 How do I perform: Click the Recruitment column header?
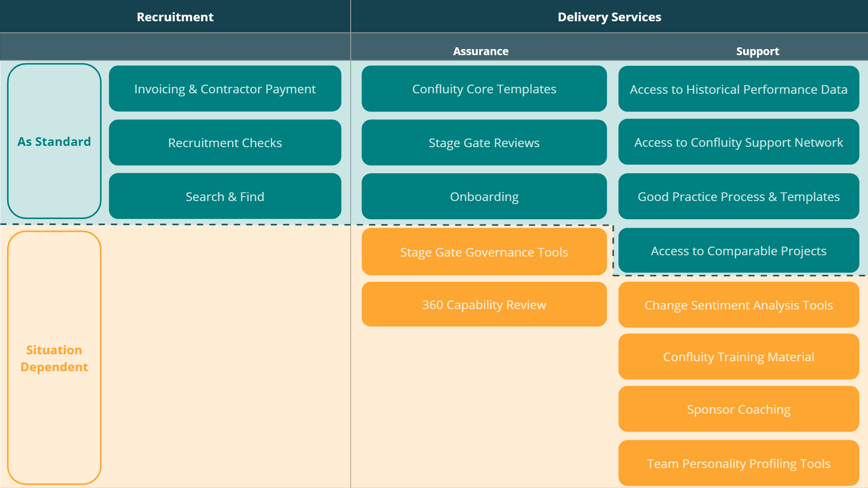point(175,16)
